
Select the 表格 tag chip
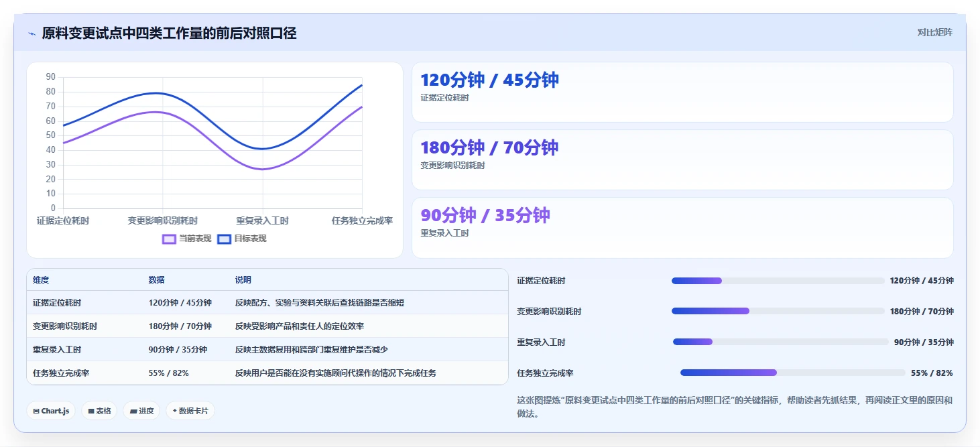99,411
